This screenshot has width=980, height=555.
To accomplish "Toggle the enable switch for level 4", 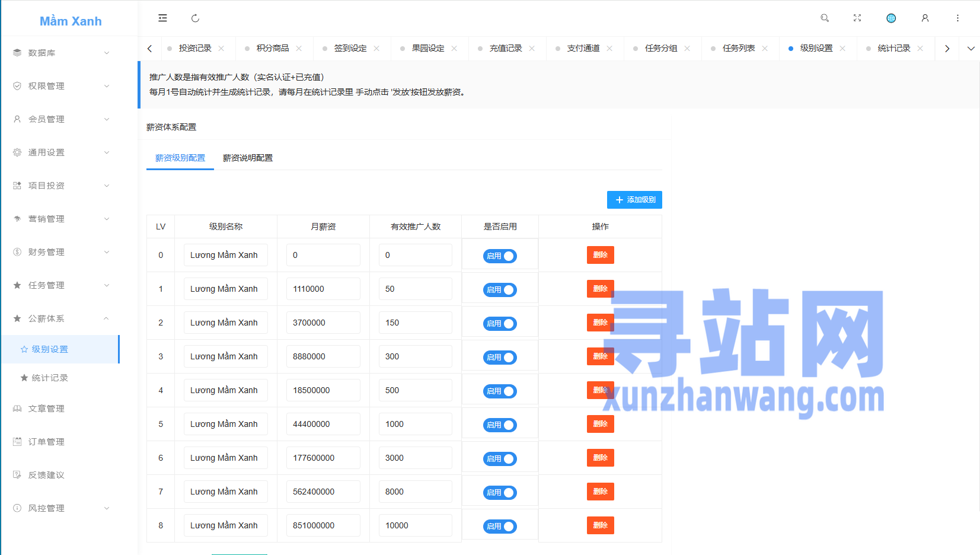I will click(x=500, y=391).
